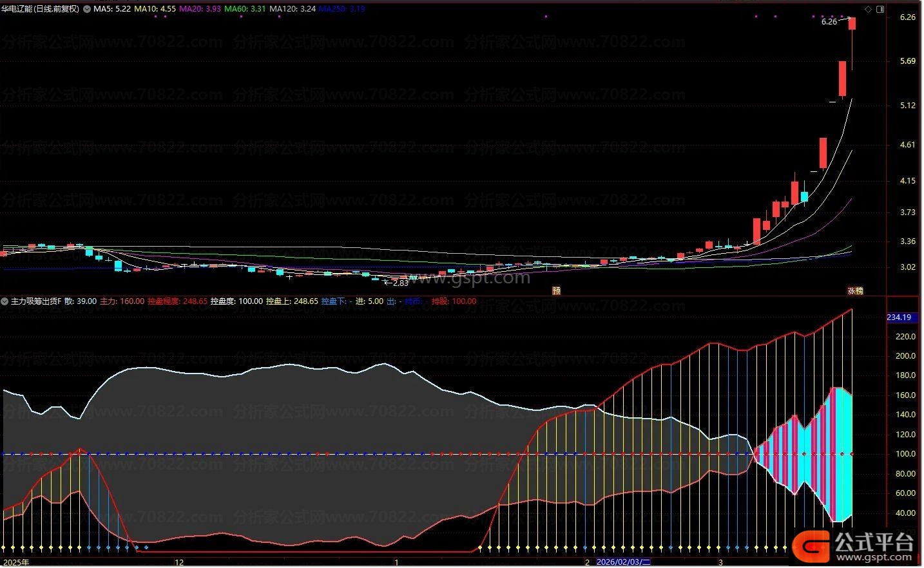Open the dropdown arrow beside 主力吸筹出货F
The image size is (924, 568).
pyautogui.click(x=5, y=301)
